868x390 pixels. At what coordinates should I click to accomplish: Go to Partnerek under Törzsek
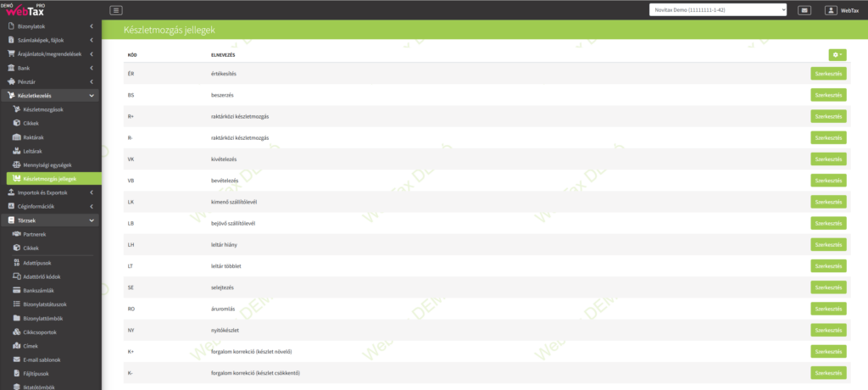37,233
